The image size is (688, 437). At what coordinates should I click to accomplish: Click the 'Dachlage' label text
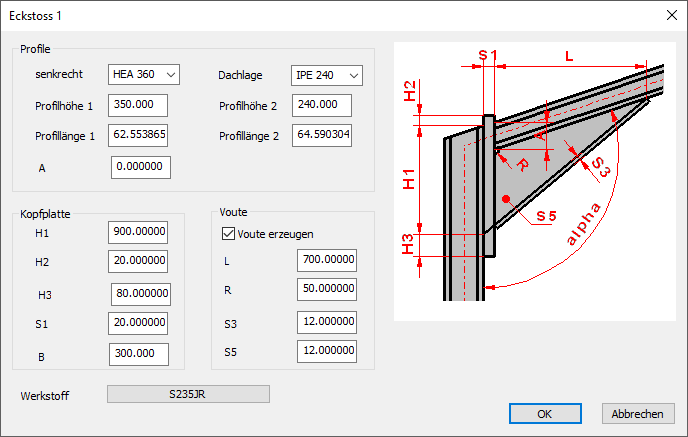(x=240, y=75)
